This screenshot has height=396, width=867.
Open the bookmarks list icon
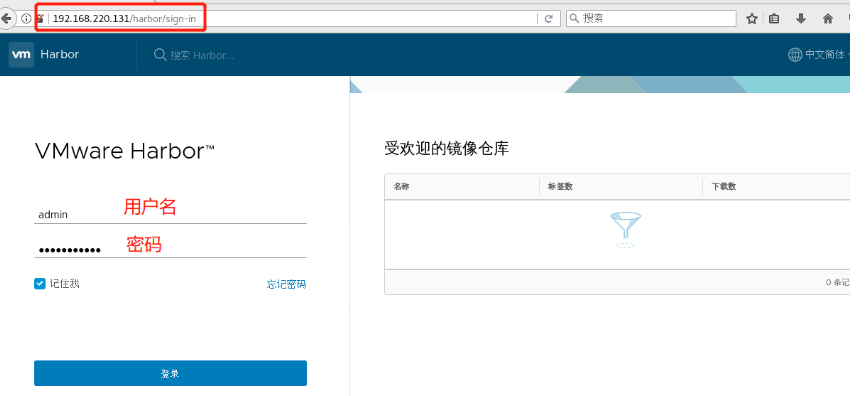coord(774,18)
